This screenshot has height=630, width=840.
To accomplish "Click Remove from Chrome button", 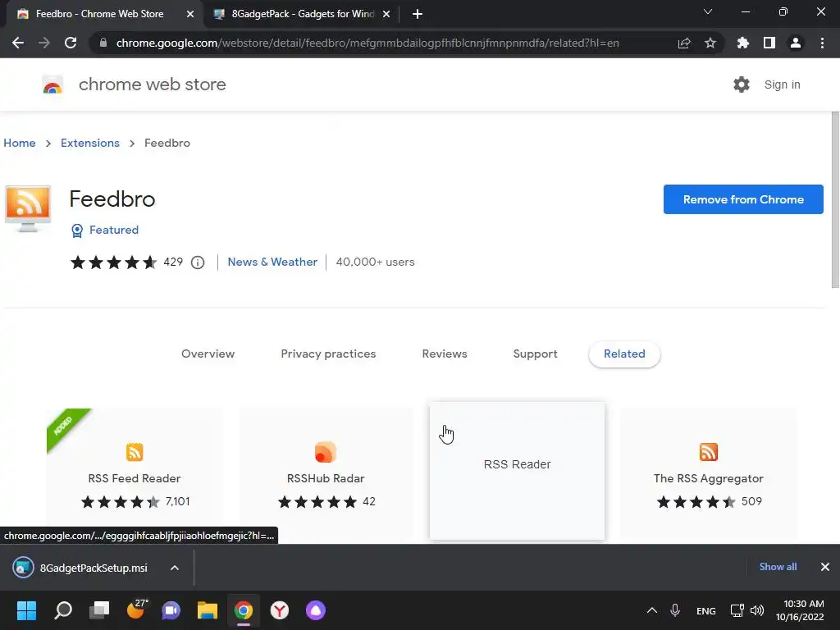I will (743, 199).
